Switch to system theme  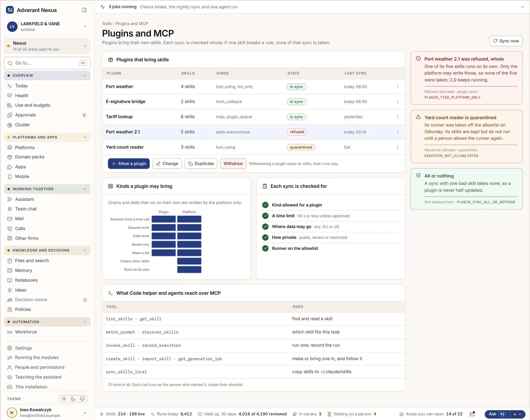pyautogui.click(x=82, y=399)
